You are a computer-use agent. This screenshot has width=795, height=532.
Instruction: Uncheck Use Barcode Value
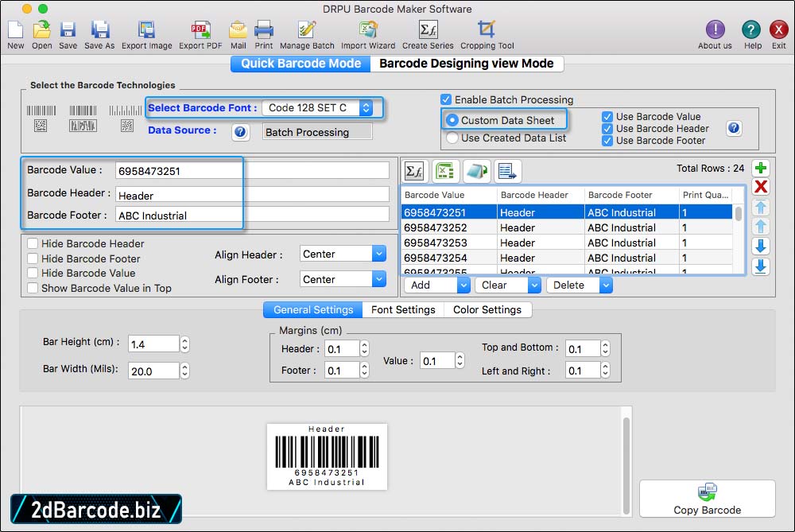[x=607, y=117]
